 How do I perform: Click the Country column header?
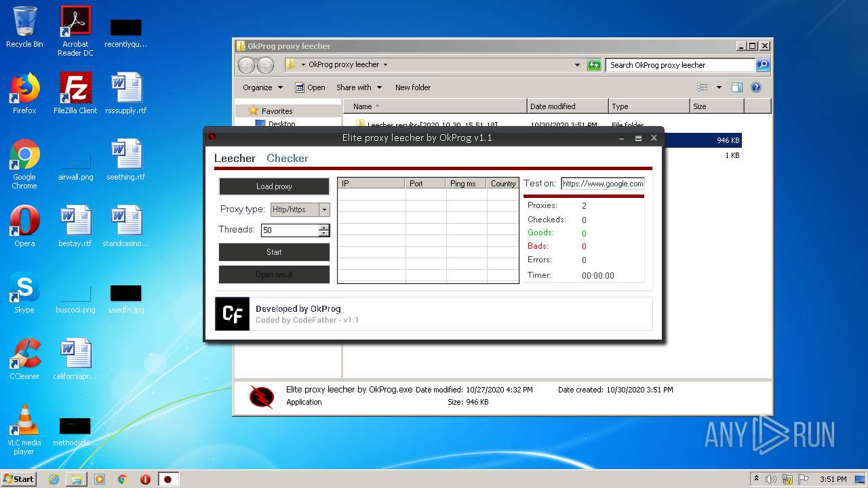502,184
